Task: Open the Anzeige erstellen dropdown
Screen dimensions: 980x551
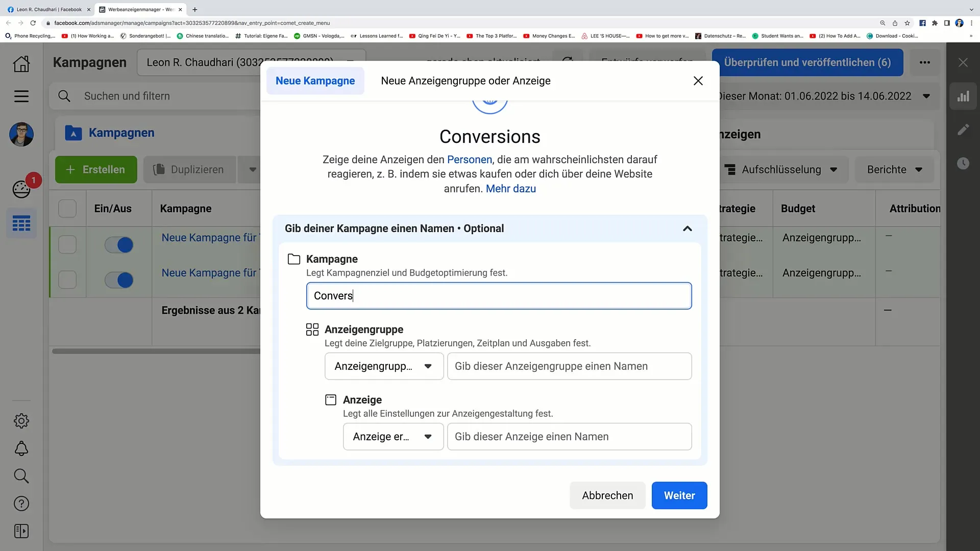Action: pos(393,437)
